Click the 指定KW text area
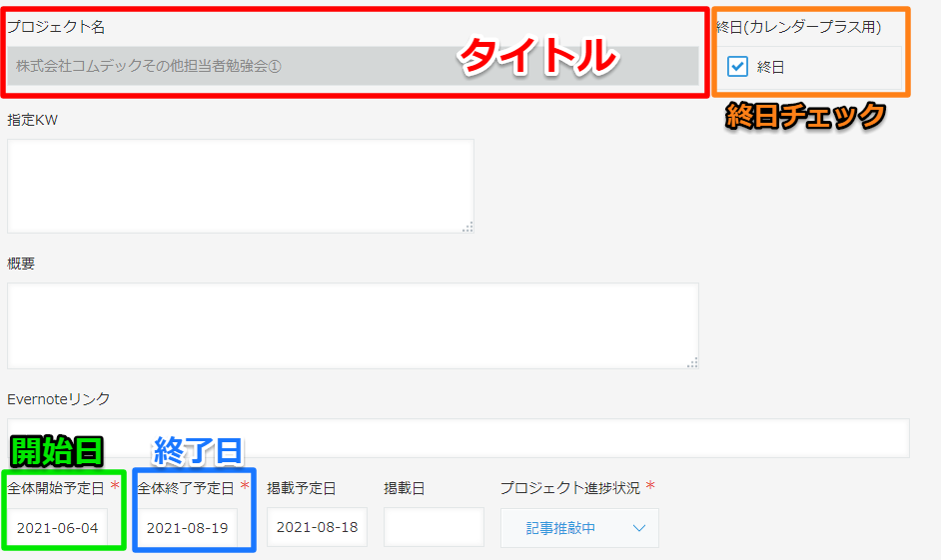 (241, 186)
